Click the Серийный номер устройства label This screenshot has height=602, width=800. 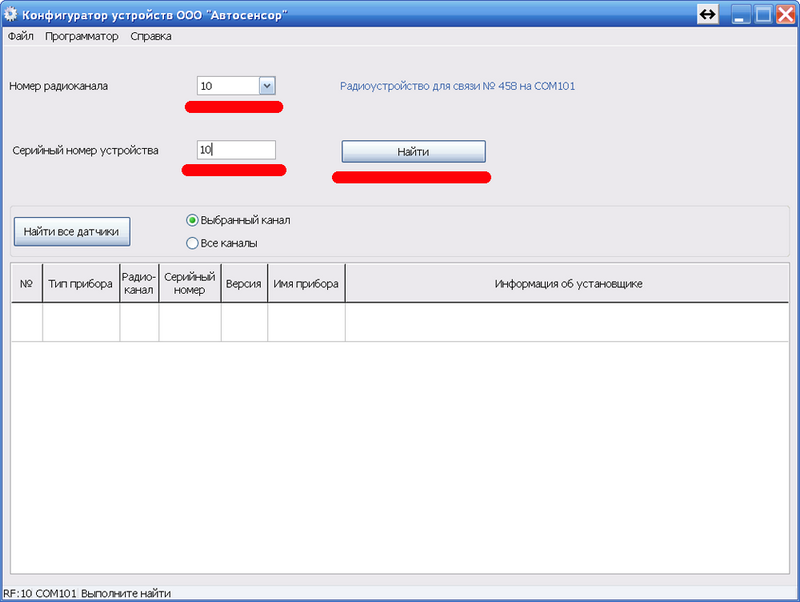point(85,150)
